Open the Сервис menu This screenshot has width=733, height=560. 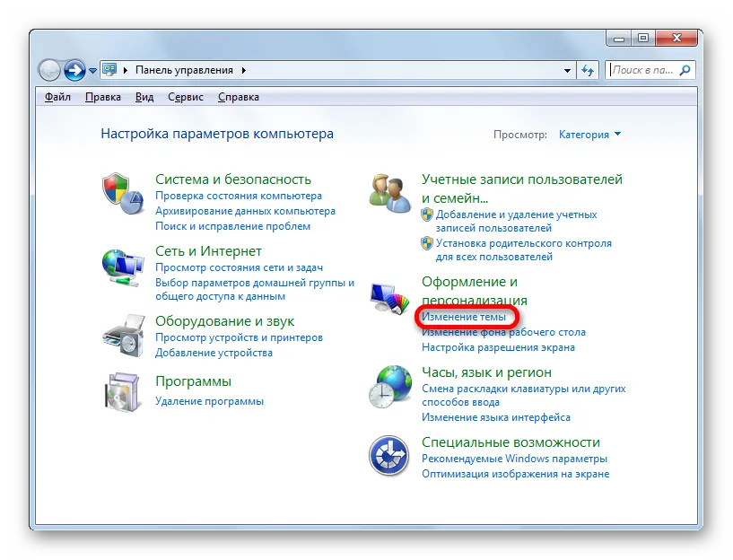point(186,97)
